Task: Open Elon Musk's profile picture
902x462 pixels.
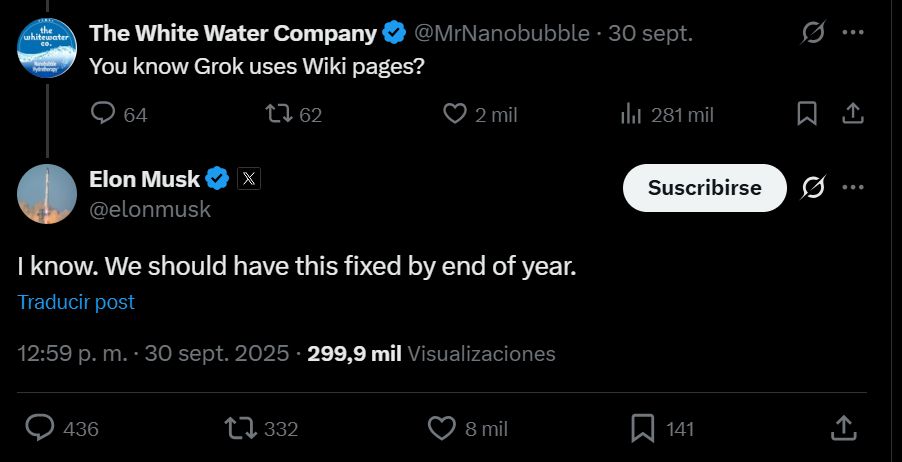Action: [47, 194]
